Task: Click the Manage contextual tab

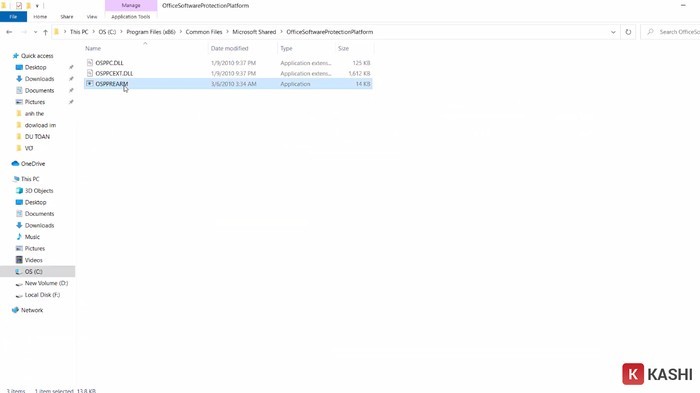Action: pyautogui.click(x=131, y=5)
